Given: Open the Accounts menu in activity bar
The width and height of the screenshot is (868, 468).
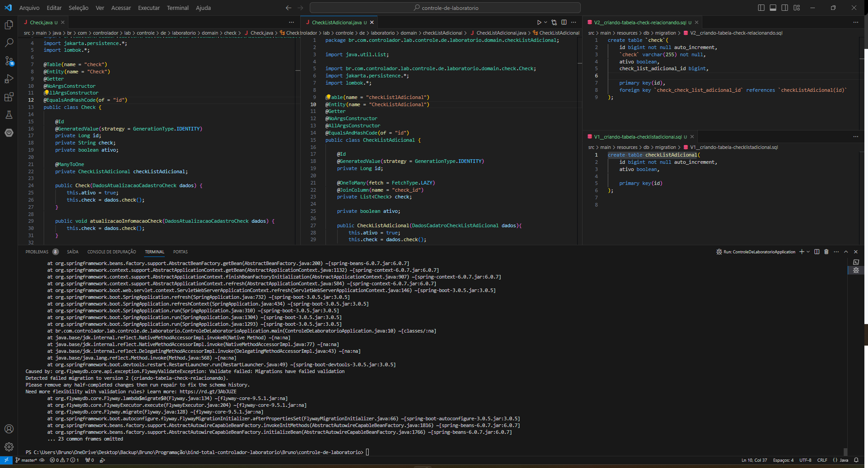Looking at the screenshot, I should 9,429.
